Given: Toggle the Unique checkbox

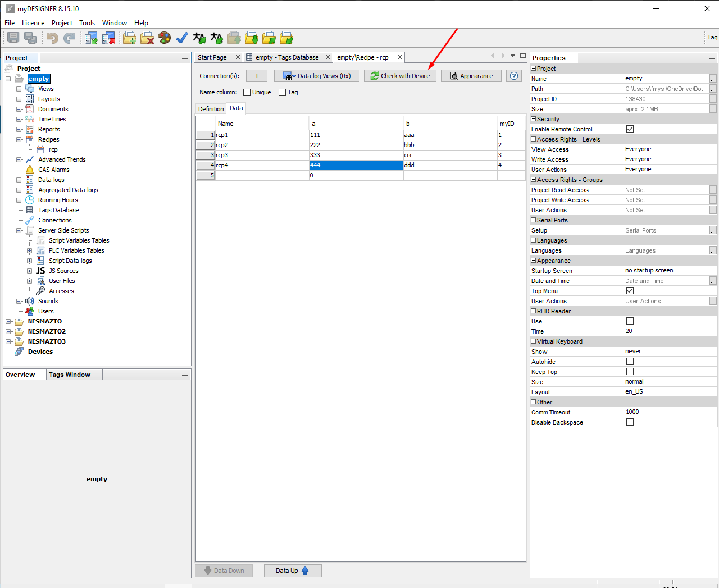Looking at the screenshot, I should click(x=247, y=92).
